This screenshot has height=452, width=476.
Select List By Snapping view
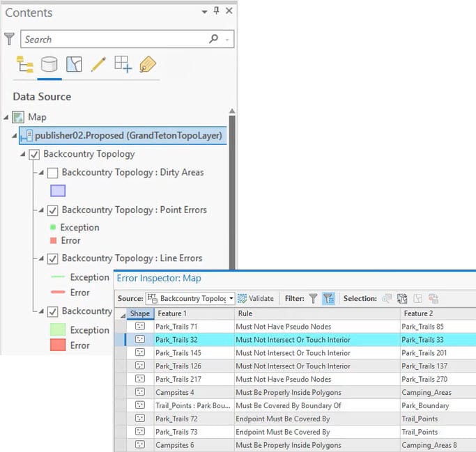(x=123, y=64)
